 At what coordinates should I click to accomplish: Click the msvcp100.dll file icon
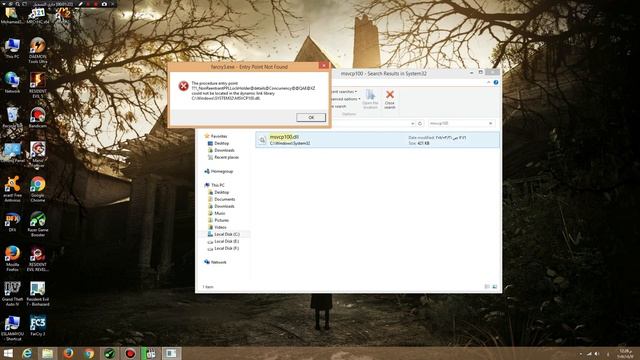click(x=262, y=140)
